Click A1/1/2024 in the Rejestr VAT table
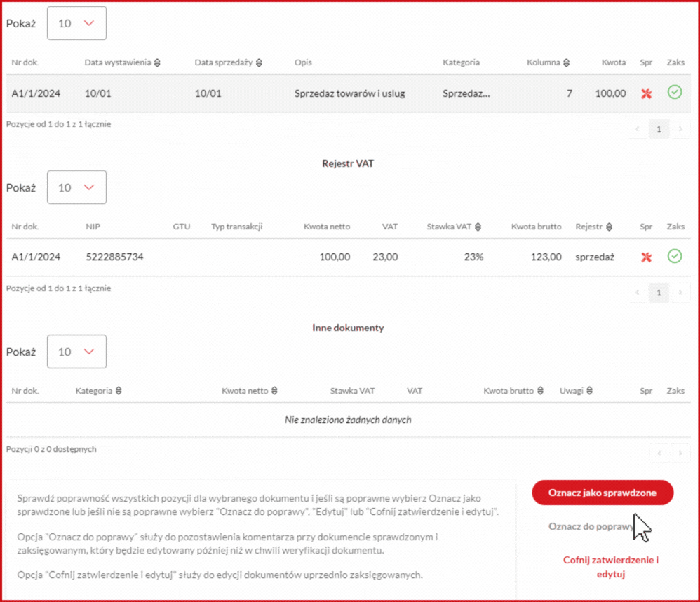 tap(36, 257)
